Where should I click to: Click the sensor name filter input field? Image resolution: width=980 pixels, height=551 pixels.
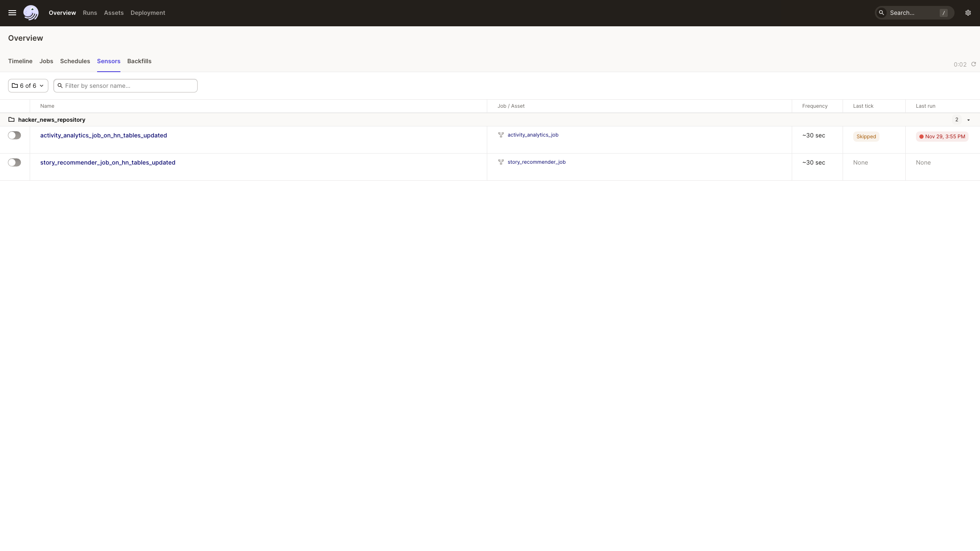point(125,86)
